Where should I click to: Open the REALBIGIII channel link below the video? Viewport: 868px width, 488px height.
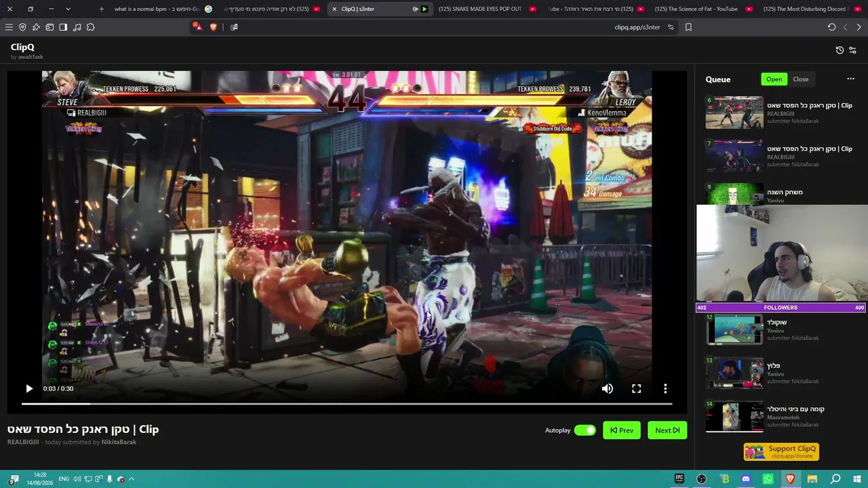point(23,442)
